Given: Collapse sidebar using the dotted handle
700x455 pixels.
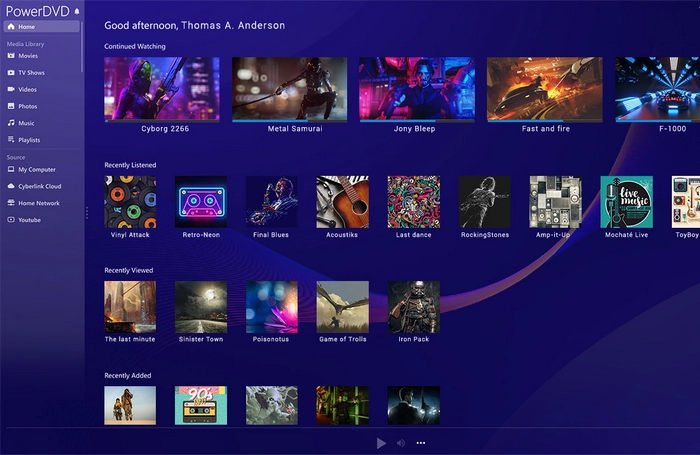Looking at the screenshot, I should click(x=87, y=213).
